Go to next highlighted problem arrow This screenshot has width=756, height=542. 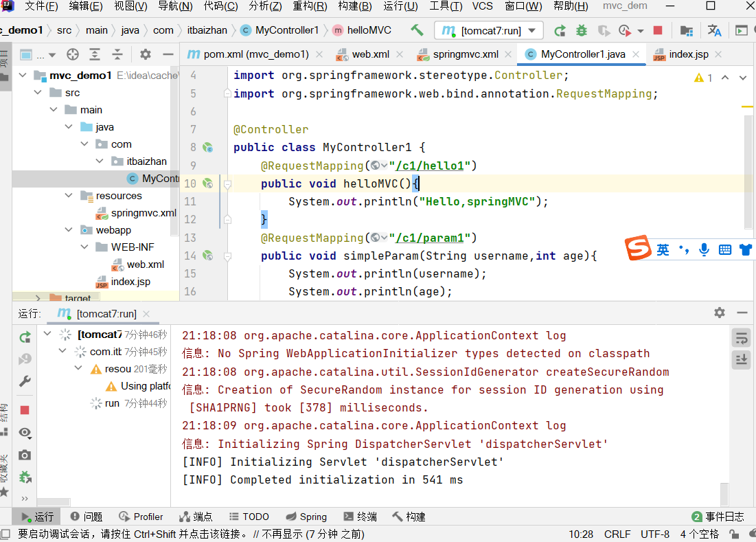[x=742, y=78]
